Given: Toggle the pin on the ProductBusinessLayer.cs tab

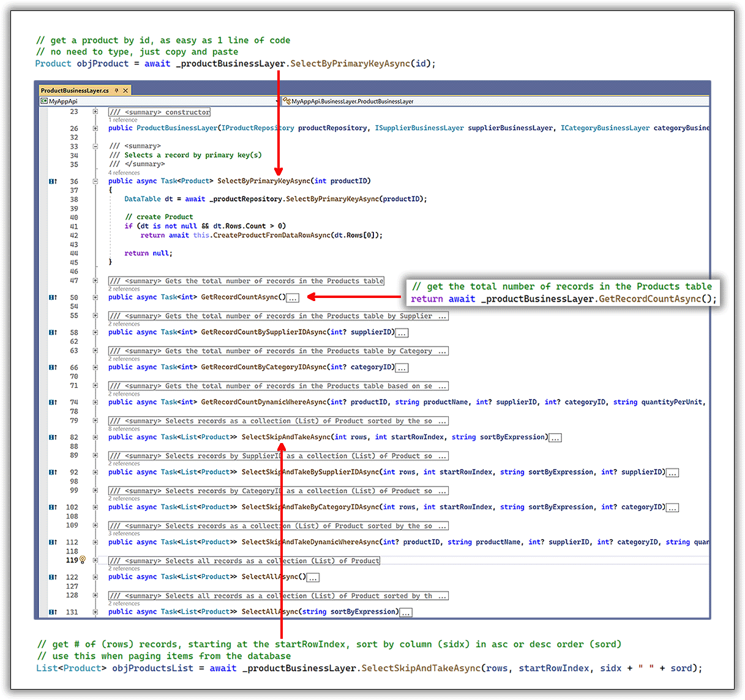Looking at the screenshot, I should click(116, 89).
